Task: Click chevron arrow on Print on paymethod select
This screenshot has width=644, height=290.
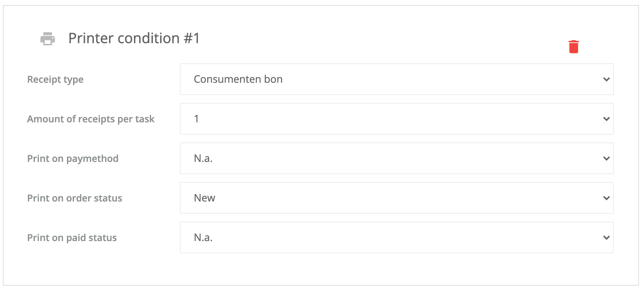Action: (606, 159)
